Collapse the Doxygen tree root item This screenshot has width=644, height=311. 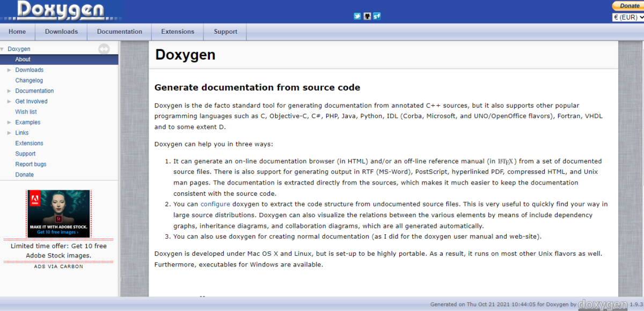pyautogui.click(x=3, y=49)
